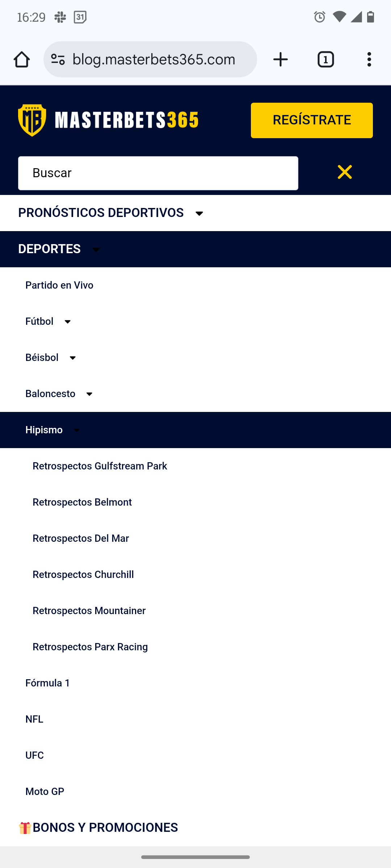This screenshot has height=868, width=391.
Task: Expand the Béisbol dropdown
Action: 72,358
